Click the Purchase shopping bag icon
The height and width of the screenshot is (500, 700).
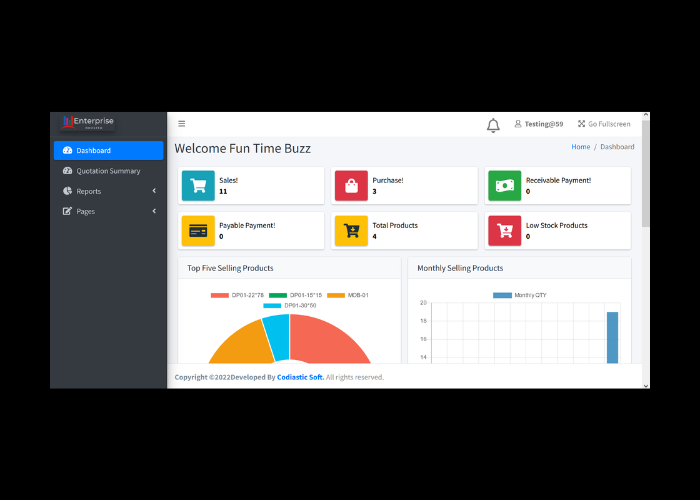pos(351,185)
